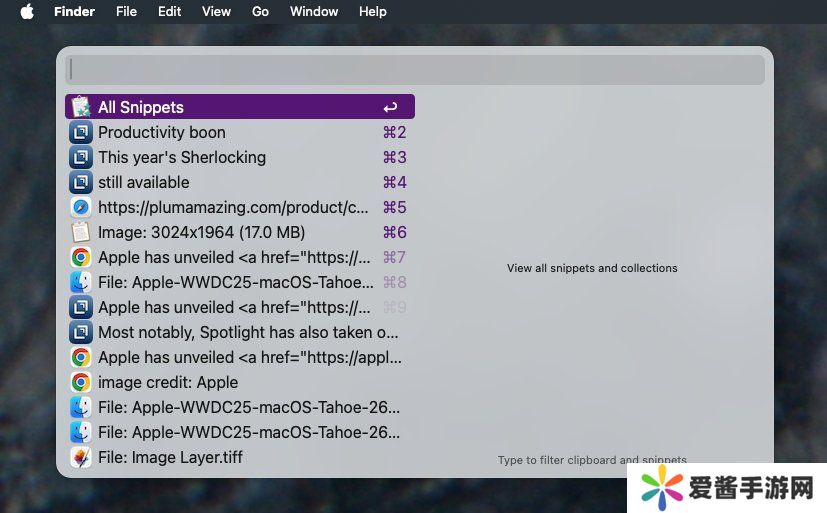Click the icon beside "Most notably, Spotlight" entry
Screen dimensions: 827x513
point(81,332)
